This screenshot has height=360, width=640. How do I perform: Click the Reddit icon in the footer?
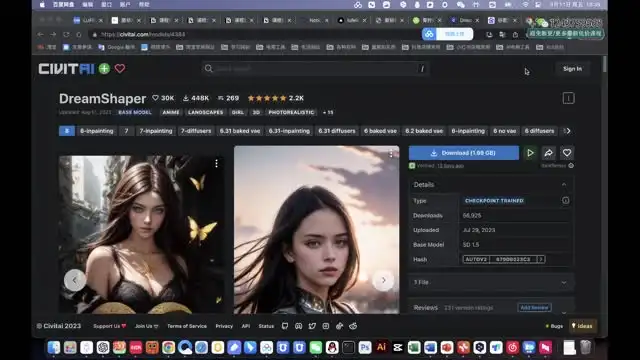[x=353, y=326]
